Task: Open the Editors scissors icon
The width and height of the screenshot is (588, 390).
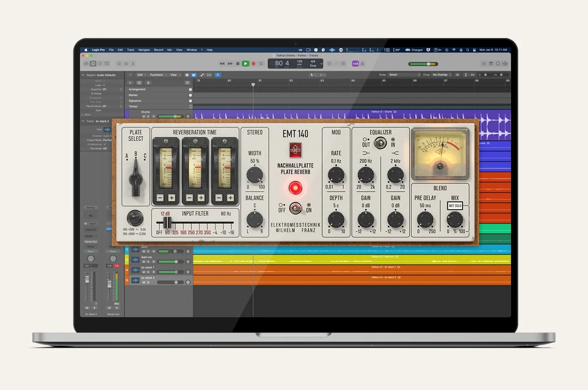Action: tap(133, 64)
